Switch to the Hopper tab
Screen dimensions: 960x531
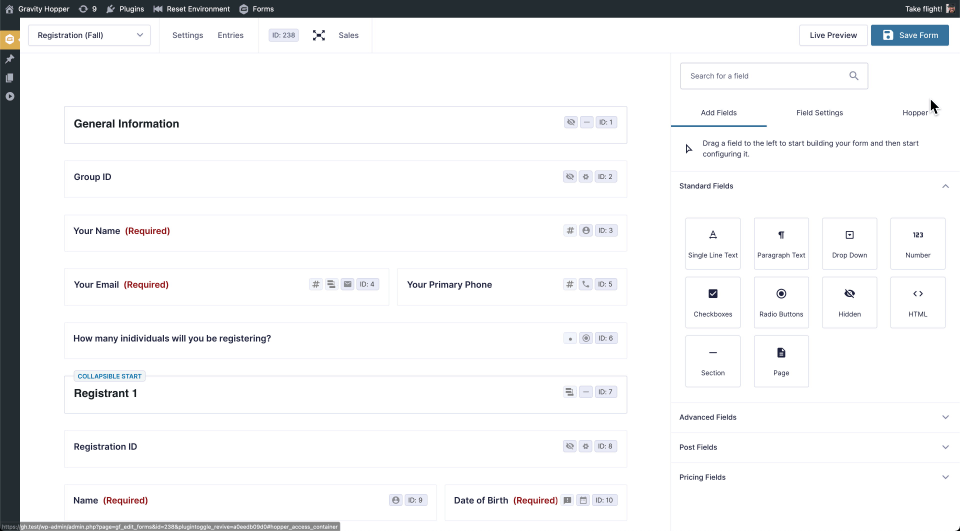tap(915, 113)
